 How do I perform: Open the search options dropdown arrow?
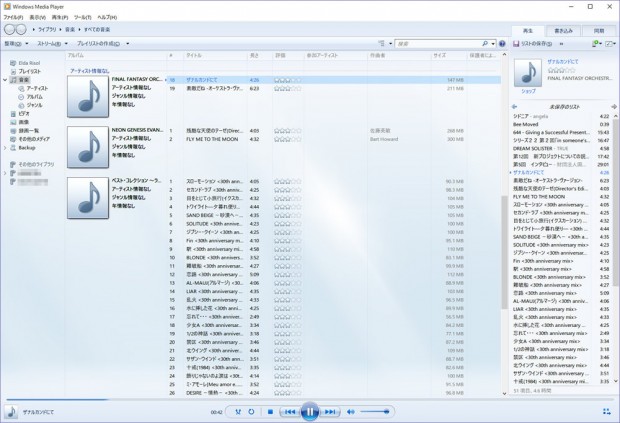pos(493,43)
